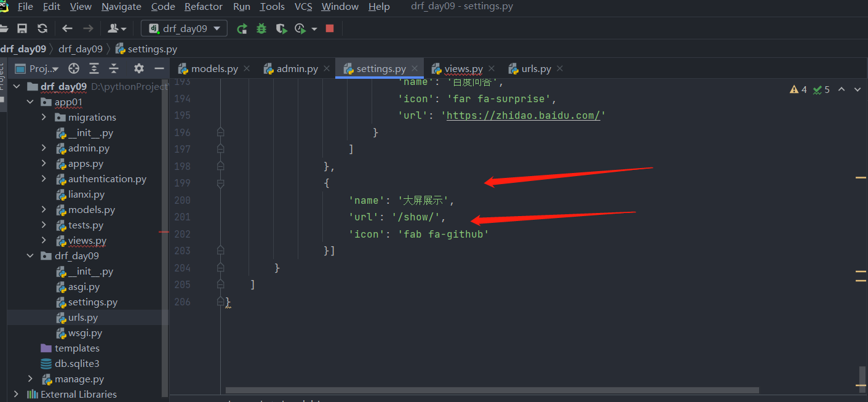Open the user/Code With Me icon menu
The height and width of the screenshot is (402, 868).
tap(116, 28)
